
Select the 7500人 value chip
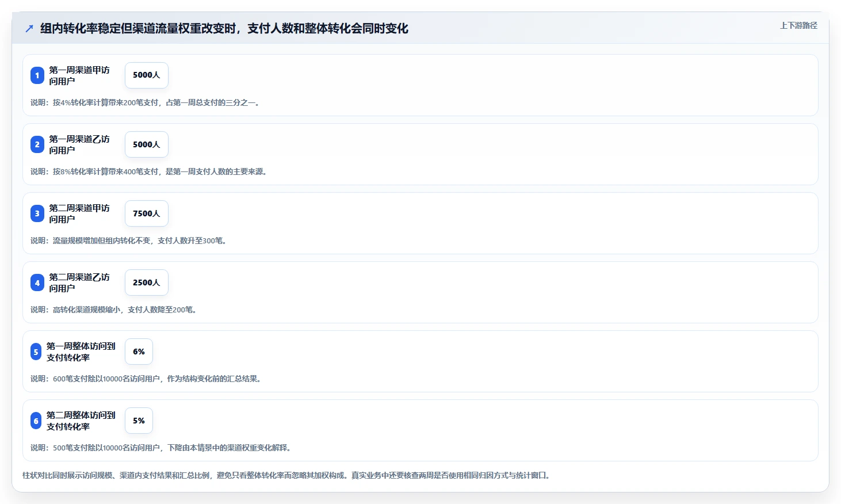coord(147,213)
